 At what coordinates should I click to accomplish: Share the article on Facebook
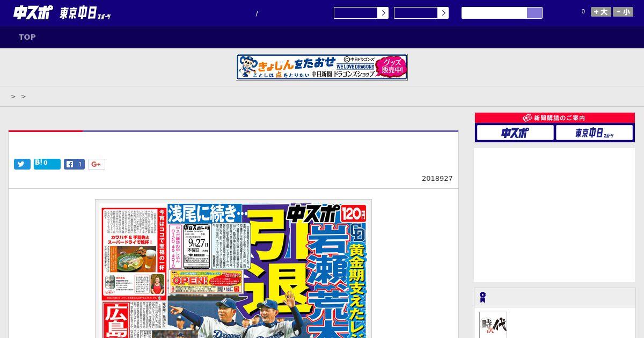[75, 164]
